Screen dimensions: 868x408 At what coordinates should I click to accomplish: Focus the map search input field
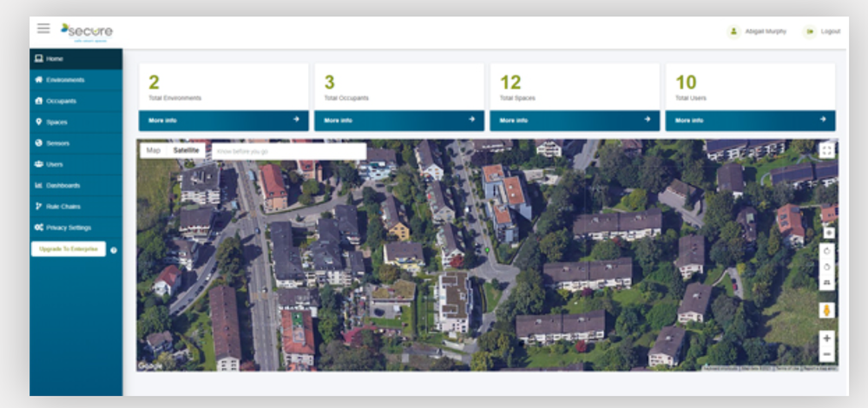pos(289,151)
